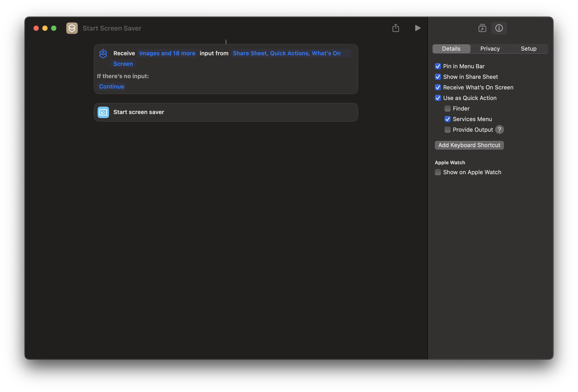Click Add Keyboard Shortcut button
The image size is (578, 392).
[469, 145]
